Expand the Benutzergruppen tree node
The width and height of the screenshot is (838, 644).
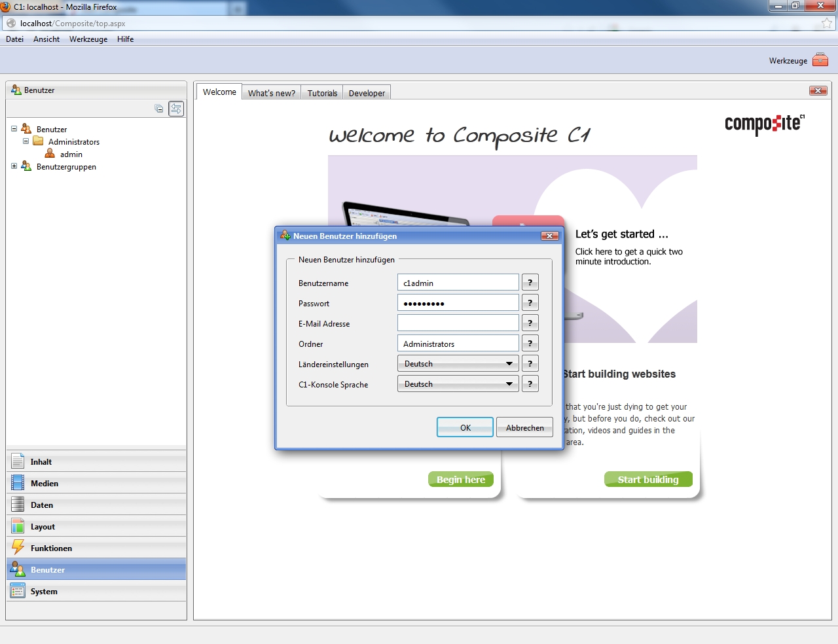14,166
